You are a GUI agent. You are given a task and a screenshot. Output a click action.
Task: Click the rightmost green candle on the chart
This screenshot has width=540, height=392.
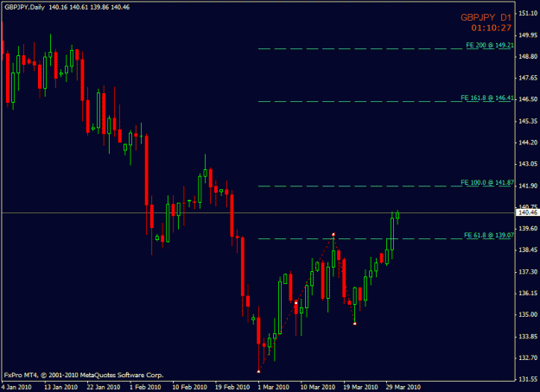pyautogui.click(x=397, y=216)
